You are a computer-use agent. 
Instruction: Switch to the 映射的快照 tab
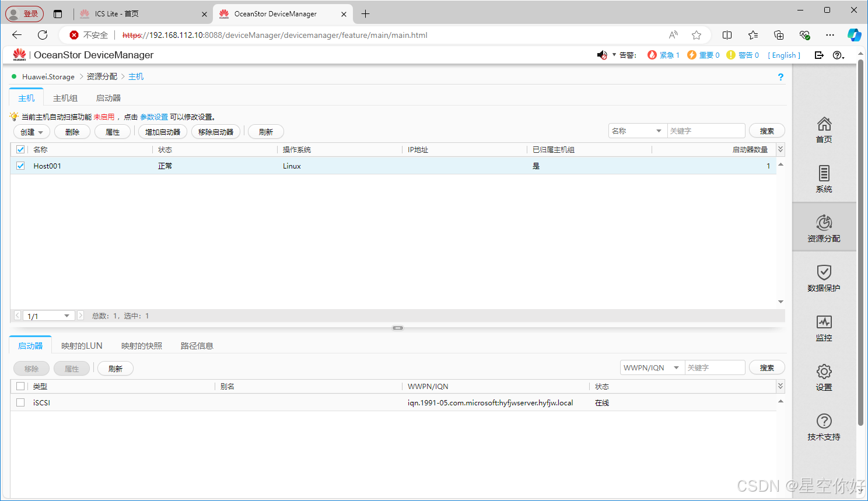142,346
